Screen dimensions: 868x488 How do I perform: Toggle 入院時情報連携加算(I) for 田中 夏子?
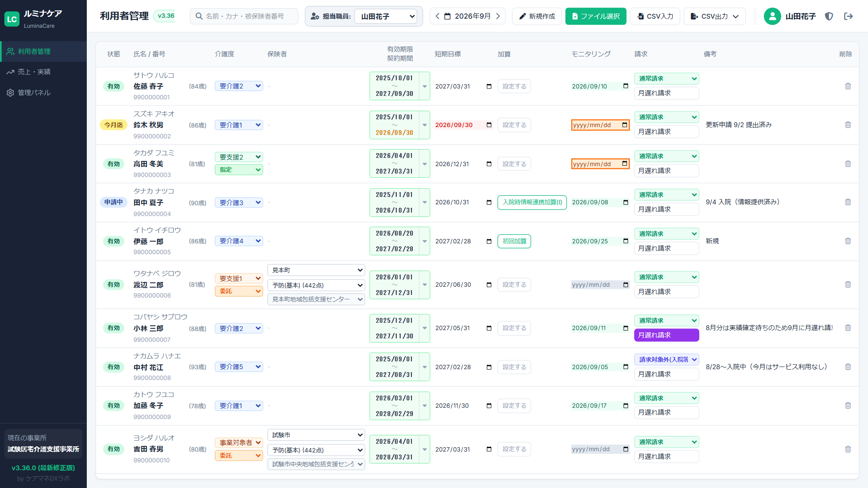pos(532,202)
